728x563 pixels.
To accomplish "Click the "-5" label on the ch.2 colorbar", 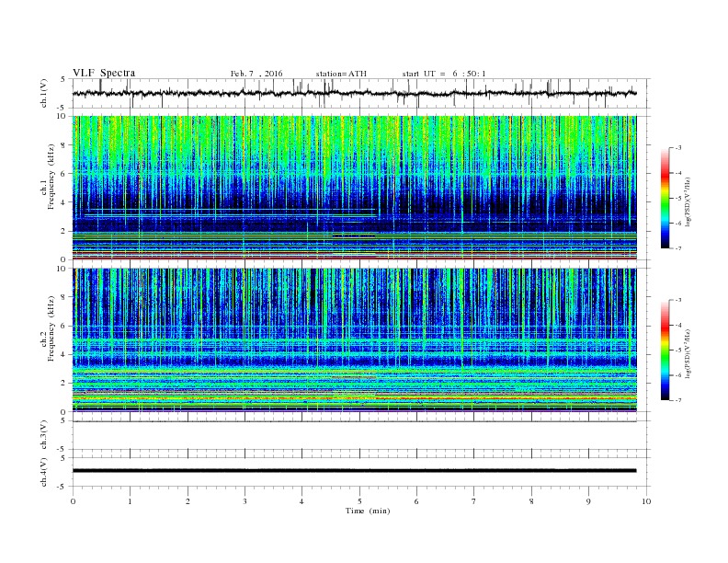I will [x=677, y=350].
